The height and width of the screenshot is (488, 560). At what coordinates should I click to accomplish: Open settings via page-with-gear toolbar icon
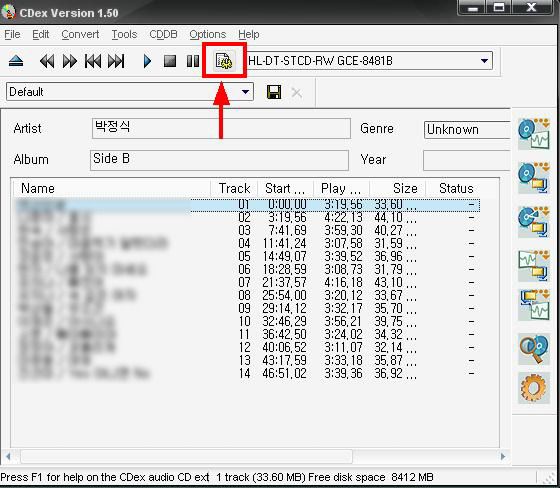(x=224, y=60)
